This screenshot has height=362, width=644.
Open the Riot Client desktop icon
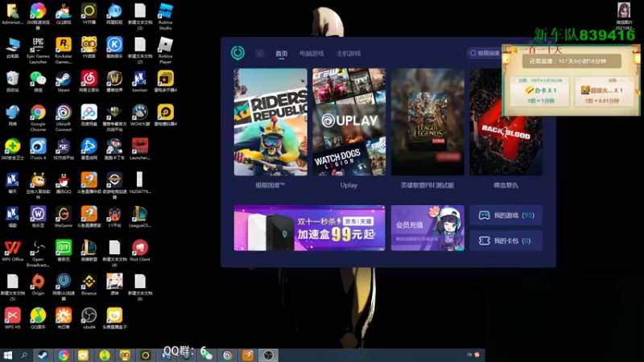pos(139,251)
